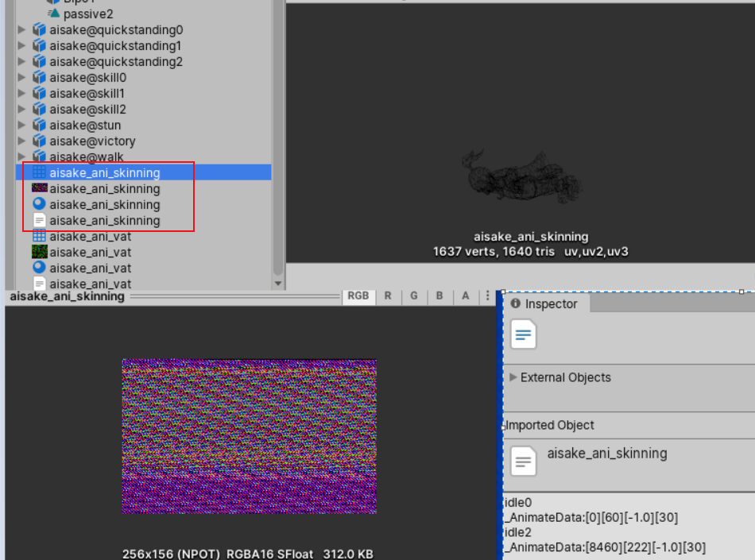Expand the aisake@victory model asset

[21, 141]
